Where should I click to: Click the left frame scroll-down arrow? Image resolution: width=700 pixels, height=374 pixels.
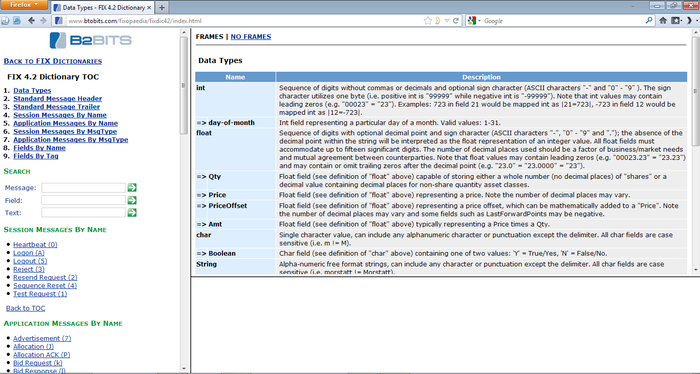pyautogui.click(x=183, y=369)
